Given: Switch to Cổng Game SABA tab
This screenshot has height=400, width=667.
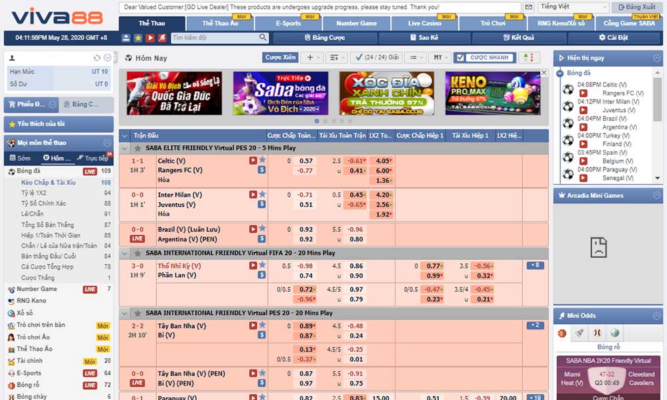Looking at the screenshot, I should [x=629, y=23].
